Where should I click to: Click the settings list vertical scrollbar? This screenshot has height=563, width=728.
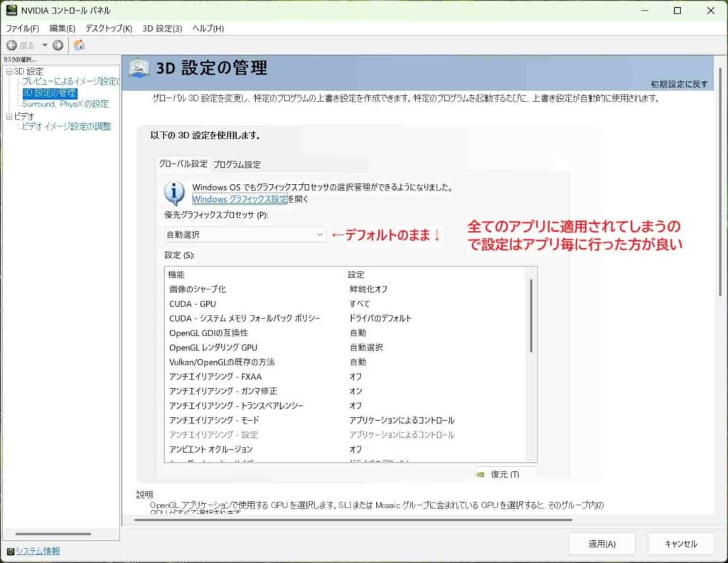tap(531, 316)
